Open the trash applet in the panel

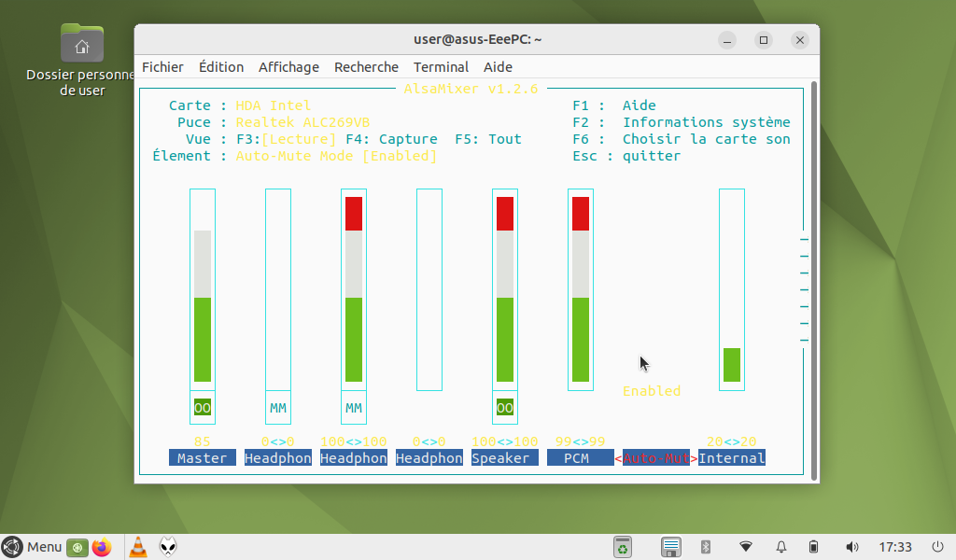point(622,547)
